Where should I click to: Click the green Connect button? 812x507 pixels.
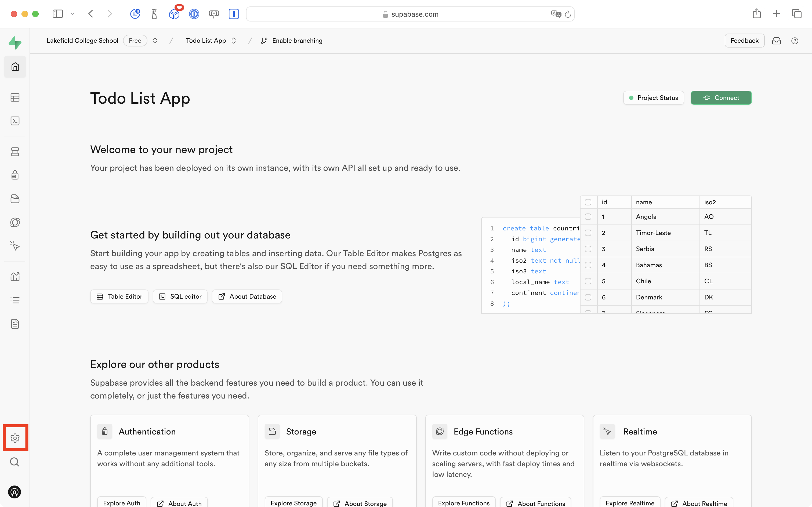click(x=721, y=97)
